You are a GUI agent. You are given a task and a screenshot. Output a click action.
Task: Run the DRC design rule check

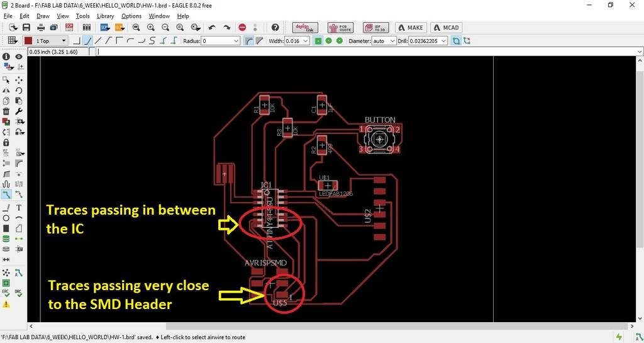pyautogui.click(x=19, y=293)
